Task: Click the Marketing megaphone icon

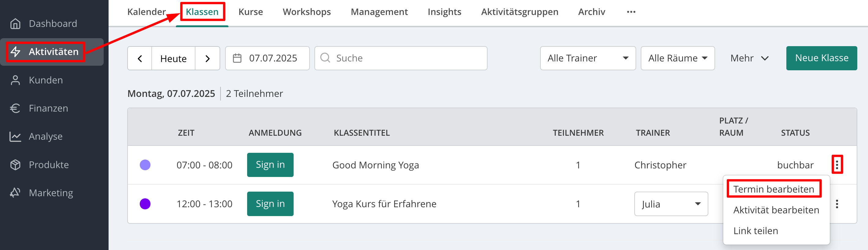Action: click(16, 193)
